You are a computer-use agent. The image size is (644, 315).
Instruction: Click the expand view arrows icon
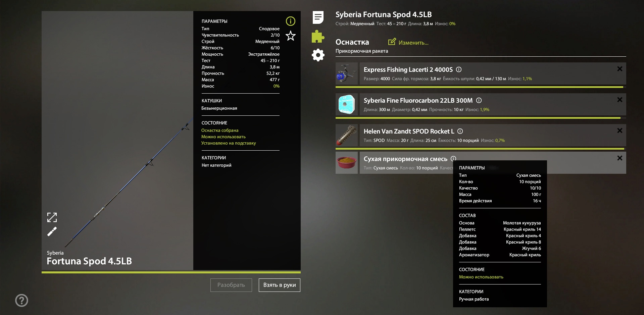[x=52, y=217]
